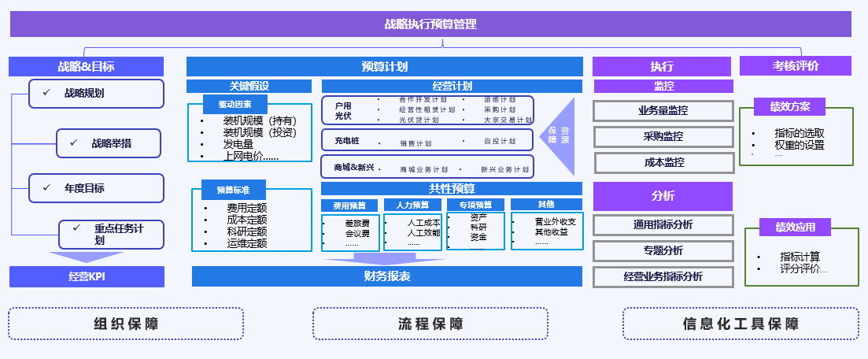Click the checkmark beside 重点任务计划
The width and height of the screenshot is (868, 359).
tap(76, 228)
